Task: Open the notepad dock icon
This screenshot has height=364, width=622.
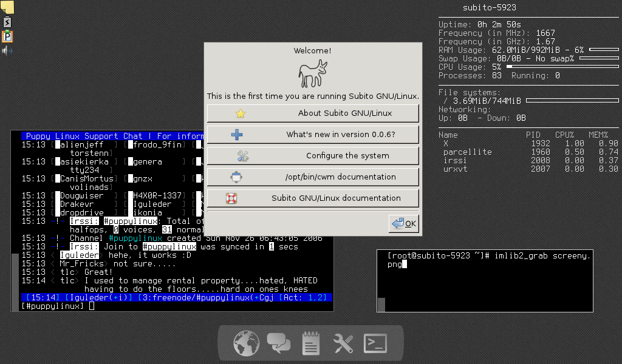Action: [x=310, y=343]
